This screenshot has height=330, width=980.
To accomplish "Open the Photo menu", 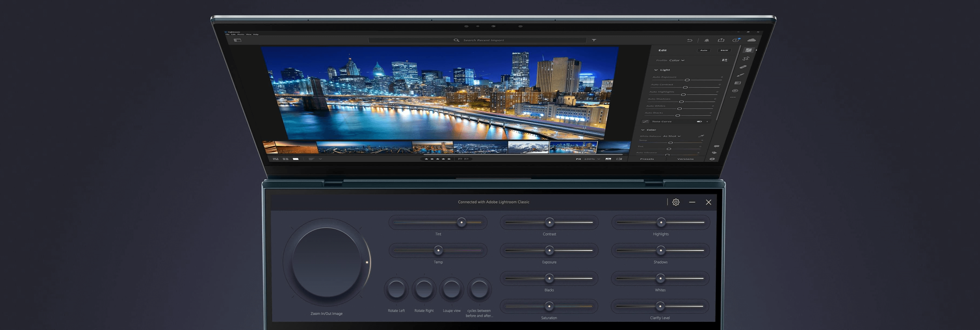I will click(x=241, y=35).
